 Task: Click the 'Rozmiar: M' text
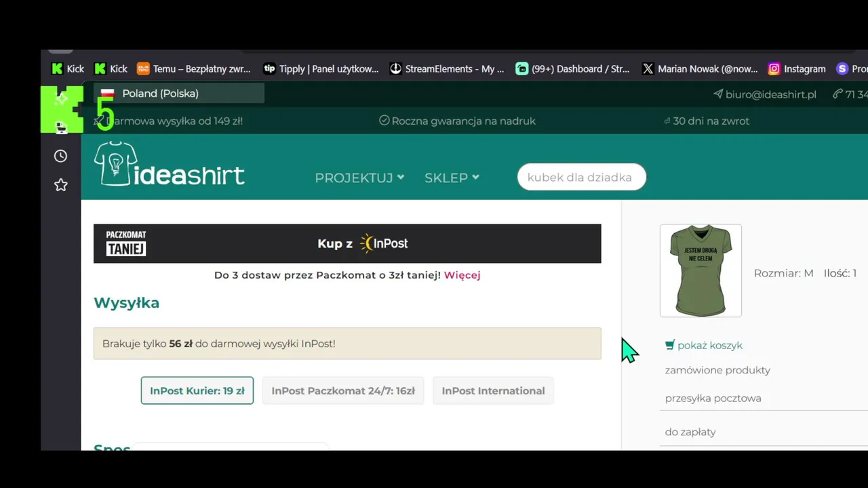783,273
